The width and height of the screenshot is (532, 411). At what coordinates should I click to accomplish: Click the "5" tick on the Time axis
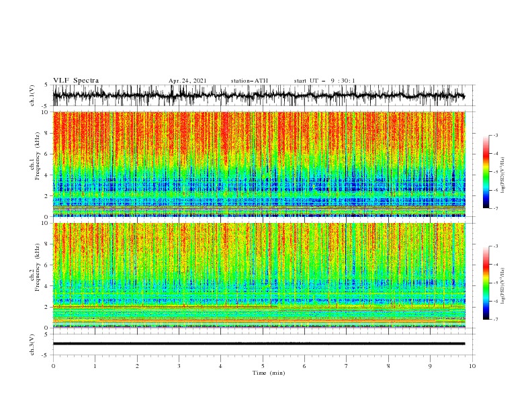point(263,366)
